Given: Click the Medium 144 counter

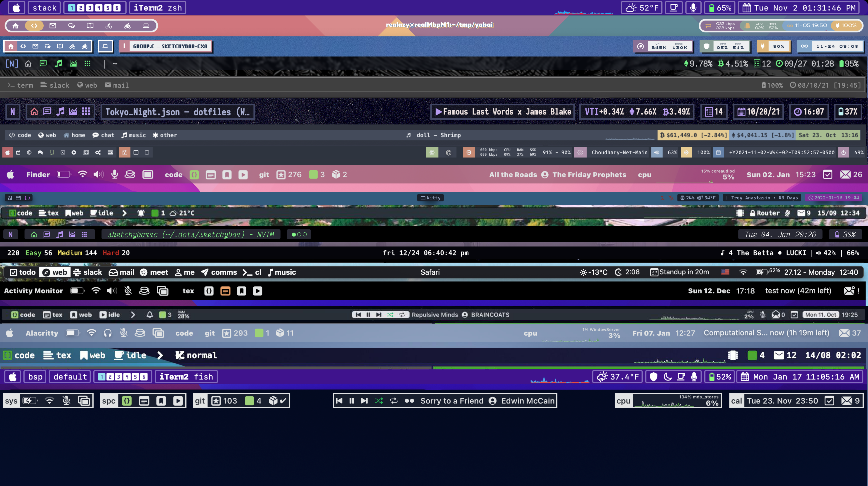Looking at the screenshot, I should point(77,253).
